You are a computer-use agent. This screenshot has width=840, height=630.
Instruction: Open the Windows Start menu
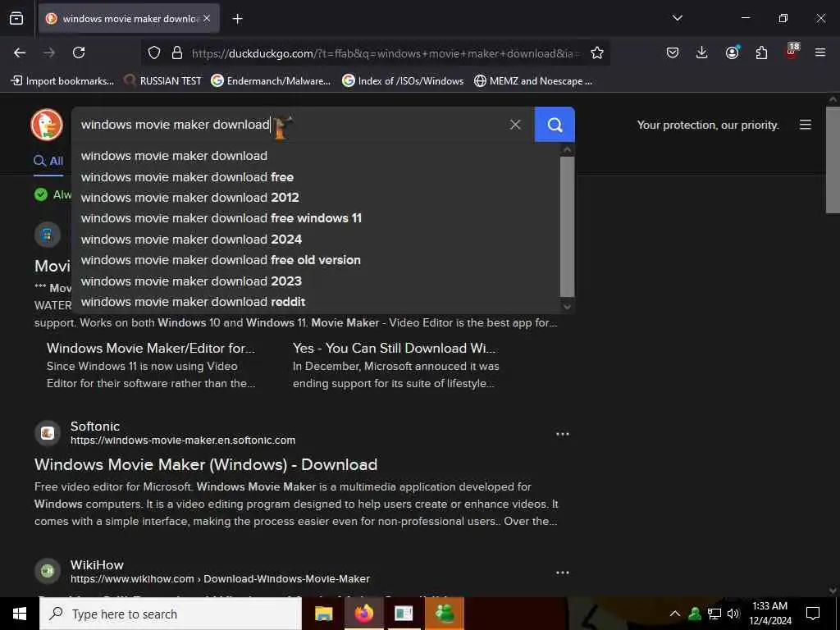click(x=20, y=614)
